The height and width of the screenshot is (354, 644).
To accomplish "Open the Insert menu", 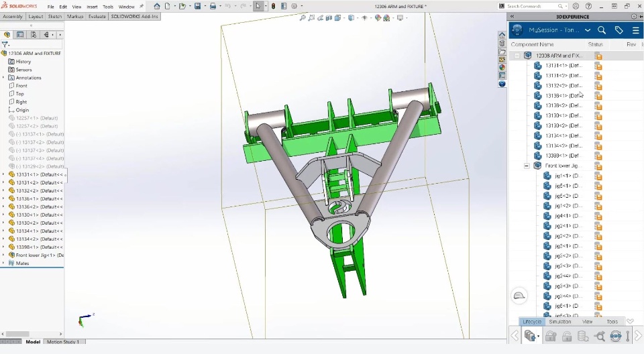I will 92,7.
